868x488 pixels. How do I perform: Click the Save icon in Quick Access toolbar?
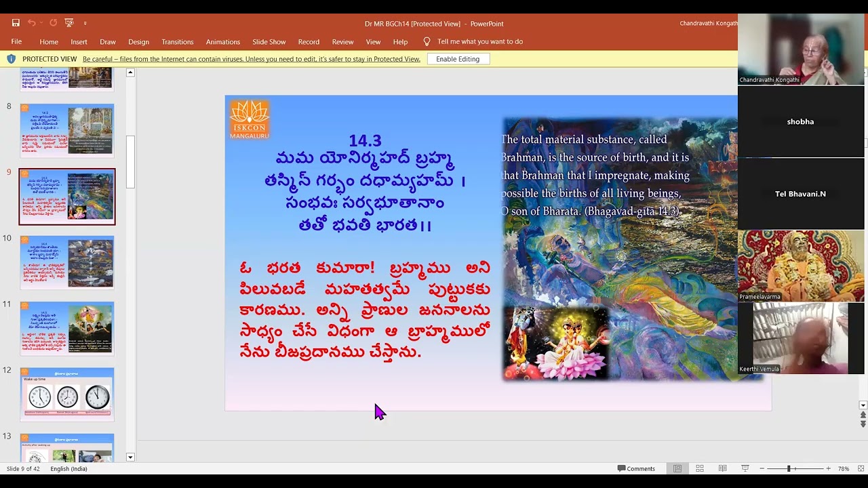tap(16, 23)
